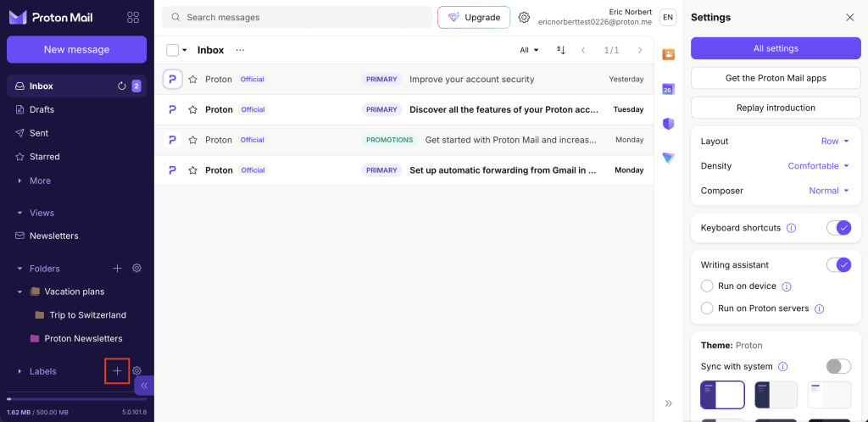Click the Proton Mail logo

(51, 18)
